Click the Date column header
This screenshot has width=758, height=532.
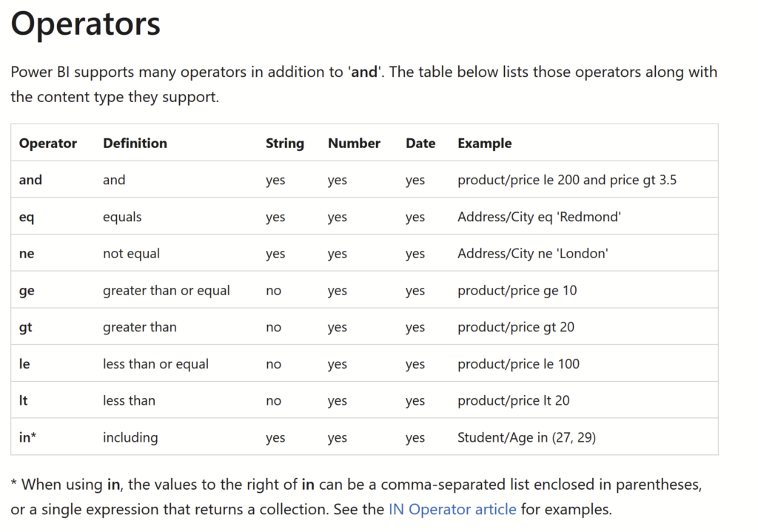coord(420,143)
